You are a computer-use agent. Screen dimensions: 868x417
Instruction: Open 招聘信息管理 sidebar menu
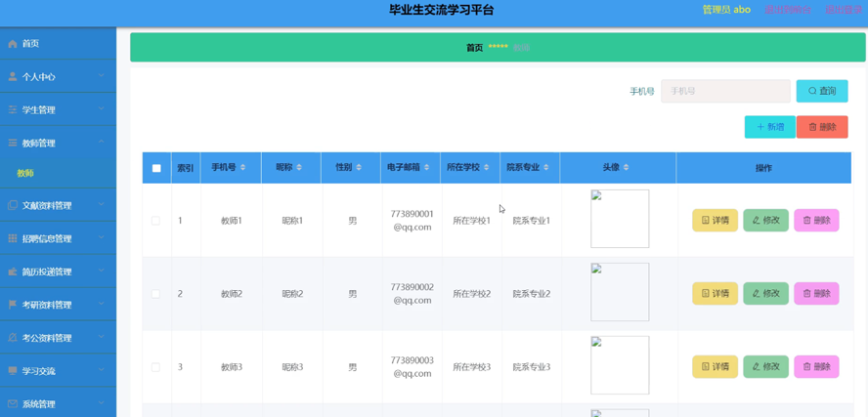pyautogui.click(x=58, y=238)
